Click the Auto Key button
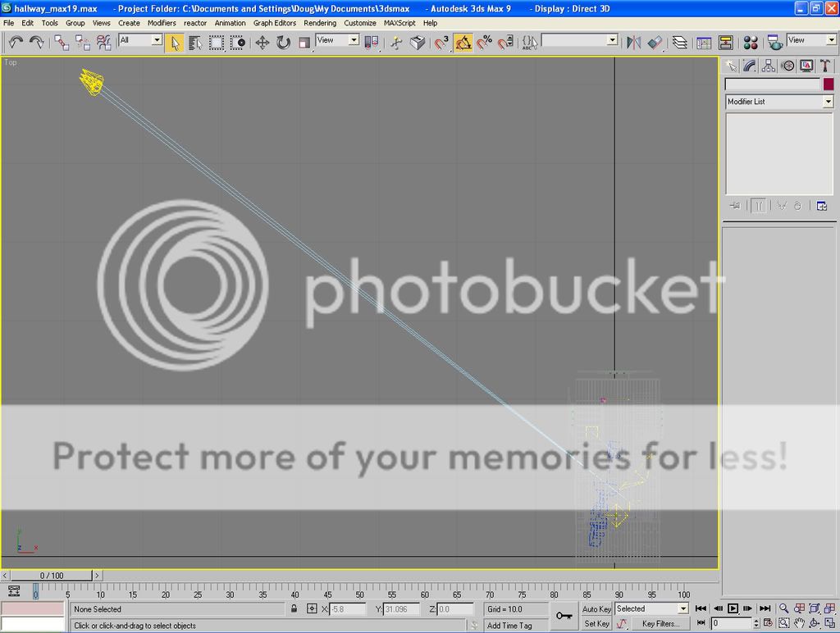Viewport: 840px width, 633px height. (596, 609)
